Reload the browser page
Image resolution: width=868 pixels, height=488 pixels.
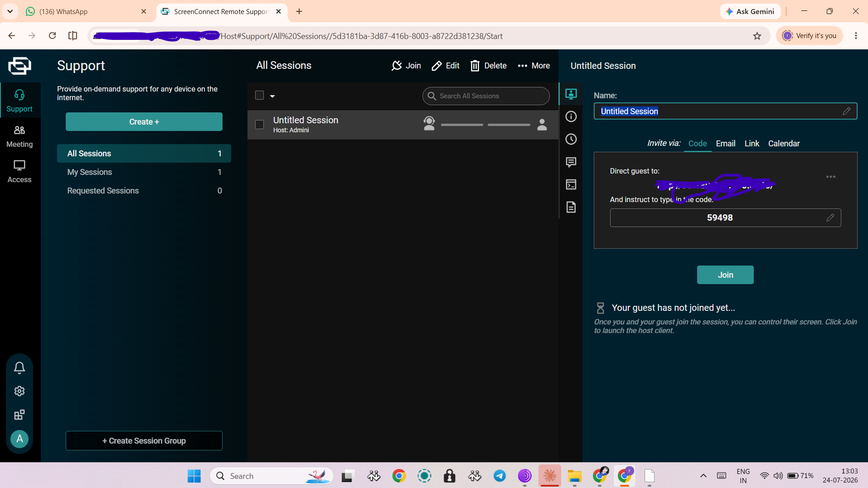53,36
